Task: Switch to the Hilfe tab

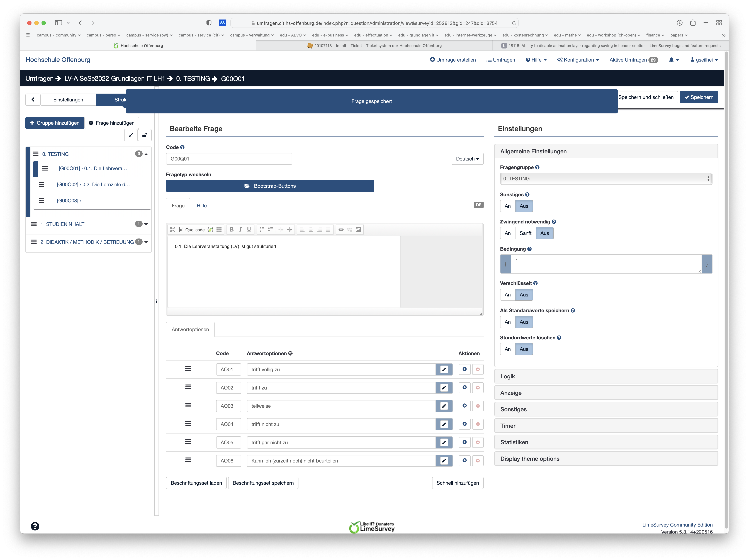Action: (201, 206)
